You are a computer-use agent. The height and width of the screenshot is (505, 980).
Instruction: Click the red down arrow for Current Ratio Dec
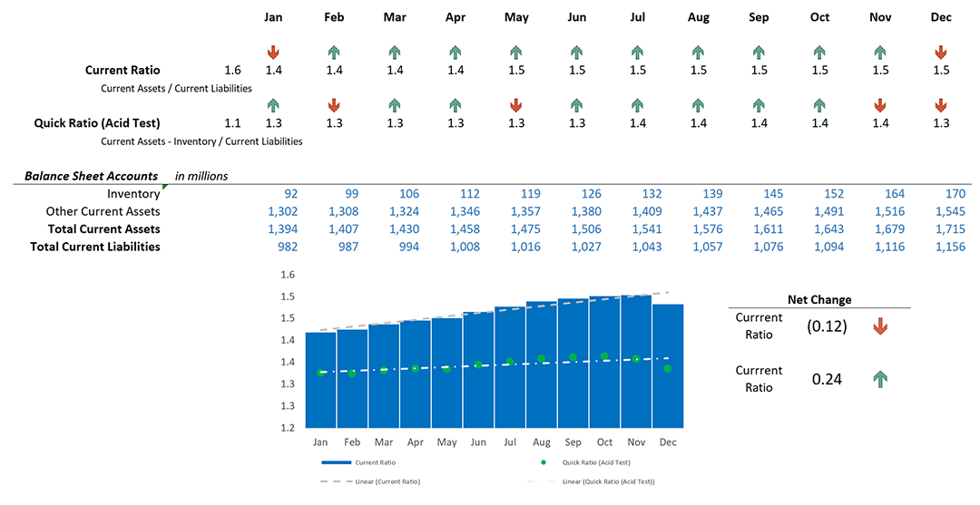tap(941, 53)
